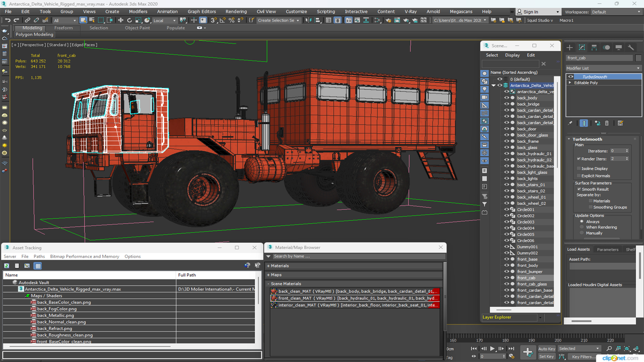Click the Undo arrow in main toolbar
Image resolution: width=644 pixels, height=362 pixels.
click(x=7, y=20)
